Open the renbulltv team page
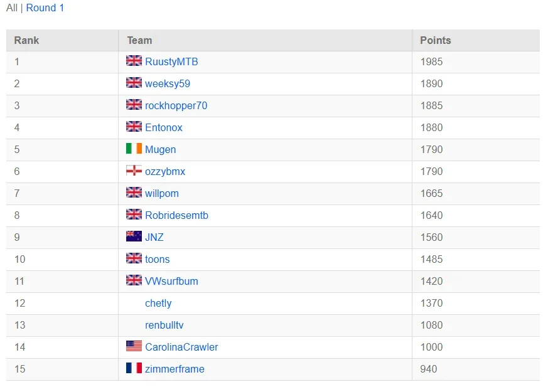This screenshot has width=548, height=392. [164, 326]
